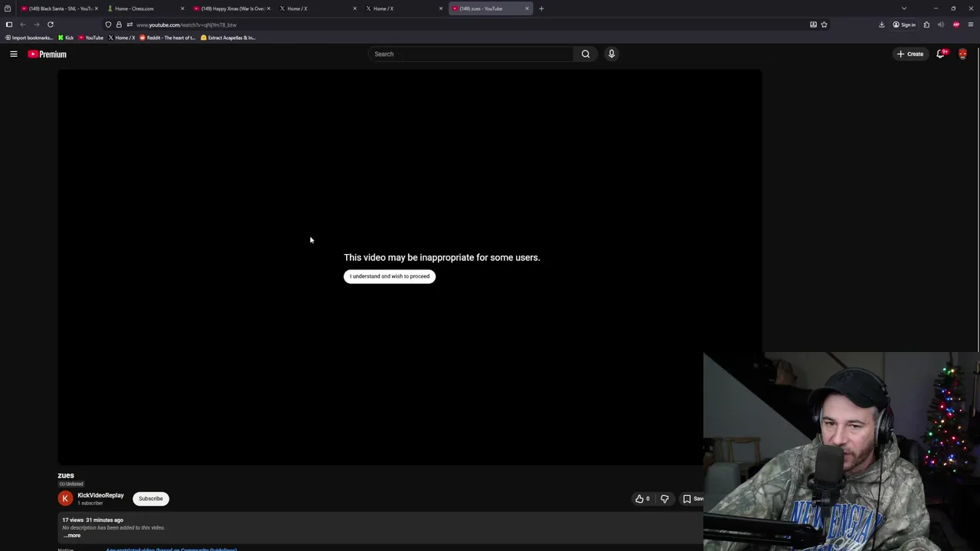The height and width of the screenshot is (551, 980).
Task: Open the browser application menu
Action: click(971, 24)
